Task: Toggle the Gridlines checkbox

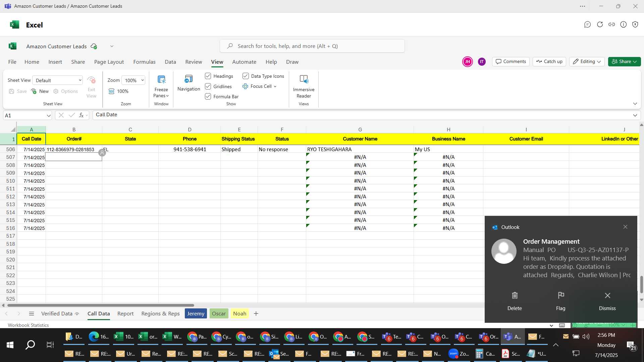Action: (x=208, y=86)
